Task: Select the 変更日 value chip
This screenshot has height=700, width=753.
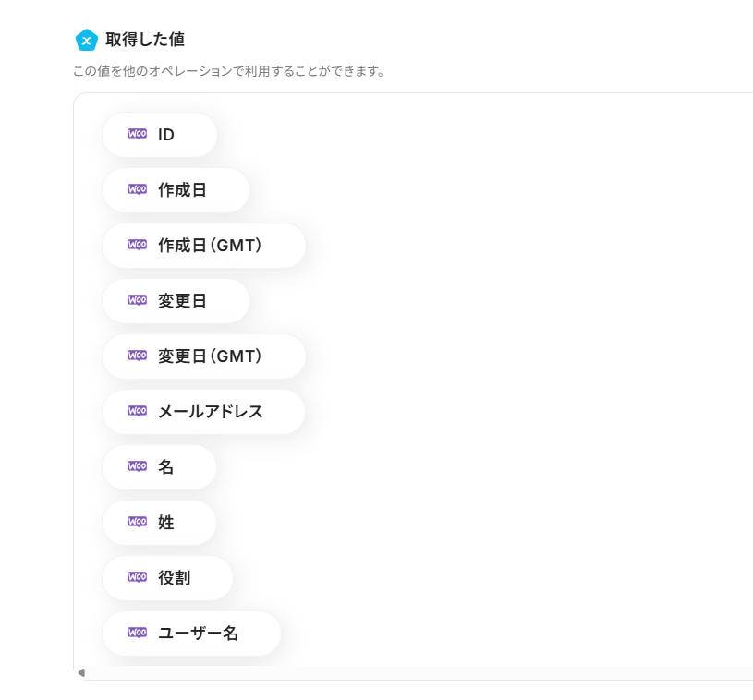Action: pyautogui.click(x=176, y=301)
